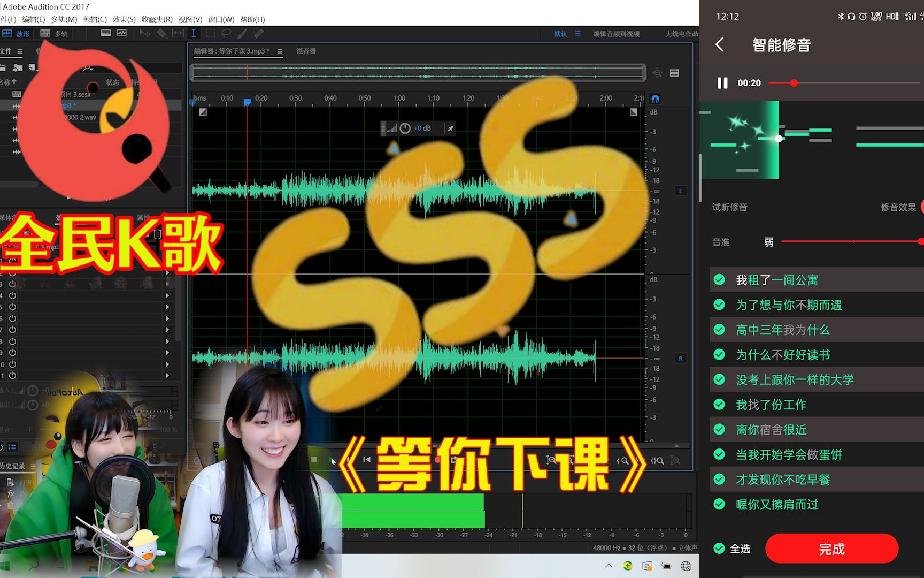Click the blue headphone icon on the time ruler

click(655, 99)
